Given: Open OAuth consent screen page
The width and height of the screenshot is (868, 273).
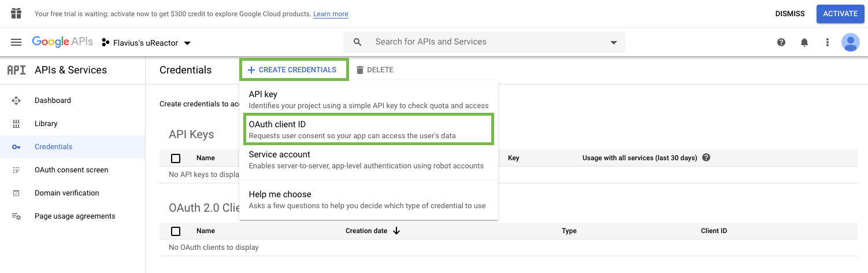Looking at the screenshot, I should 71,170.
